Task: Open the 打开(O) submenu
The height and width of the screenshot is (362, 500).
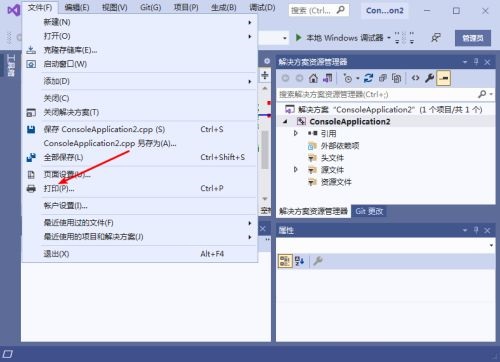Action: click(x=139, y=36)
